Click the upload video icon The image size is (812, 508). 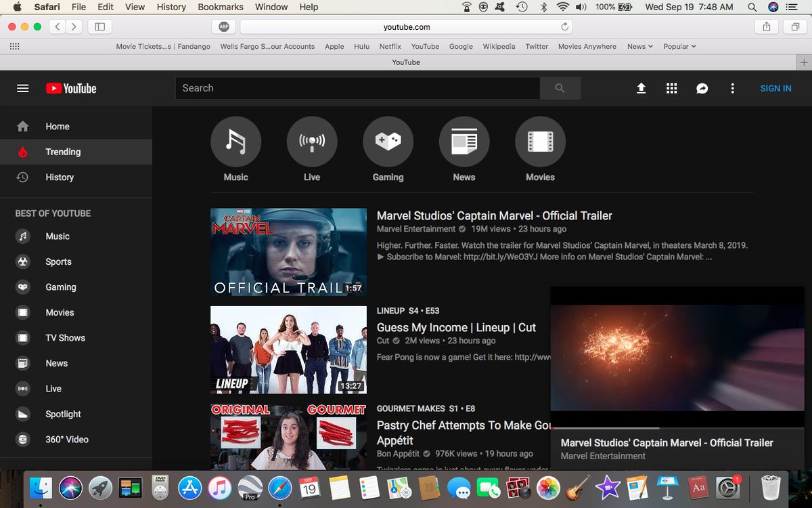pyautogui.click(x=641, y=88)
